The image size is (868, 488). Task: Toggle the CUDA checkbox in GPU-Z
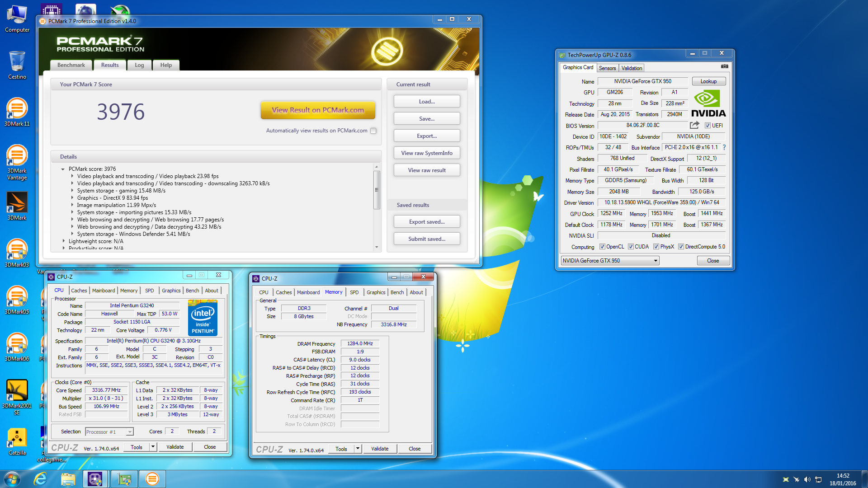[631, 247]
